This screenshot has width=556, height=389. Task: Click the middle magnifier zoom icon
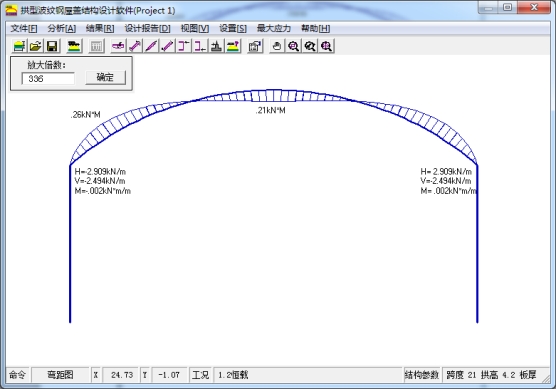(310, 46)
